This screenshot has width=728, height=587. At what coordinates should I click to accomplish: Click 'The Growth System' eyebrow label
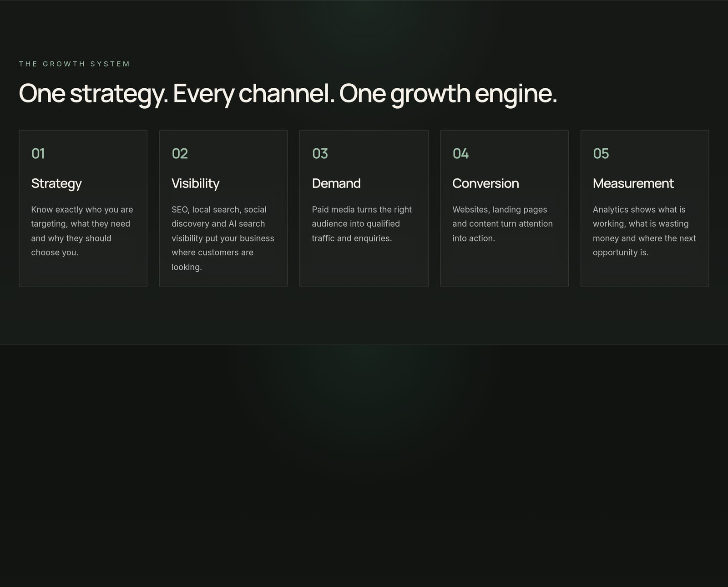coord(75,64)
